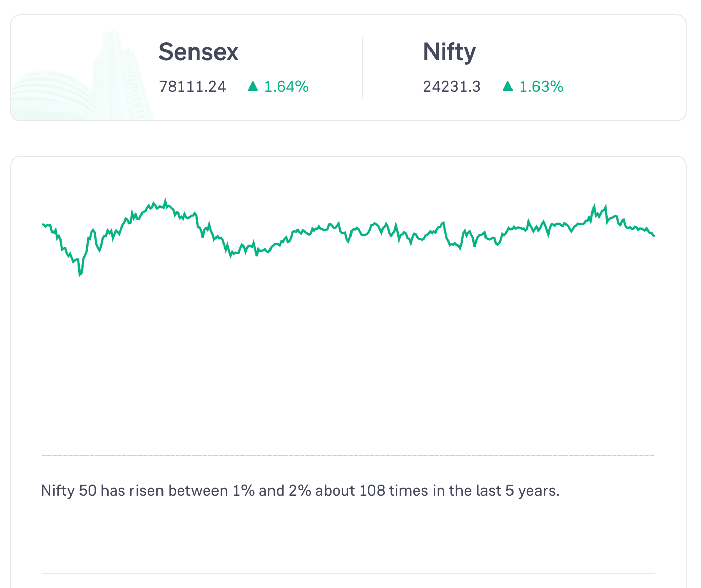Screen dimensions: 701x588
Task: Click the Nifty 1.63% change figure
Action: coord(541,87)
